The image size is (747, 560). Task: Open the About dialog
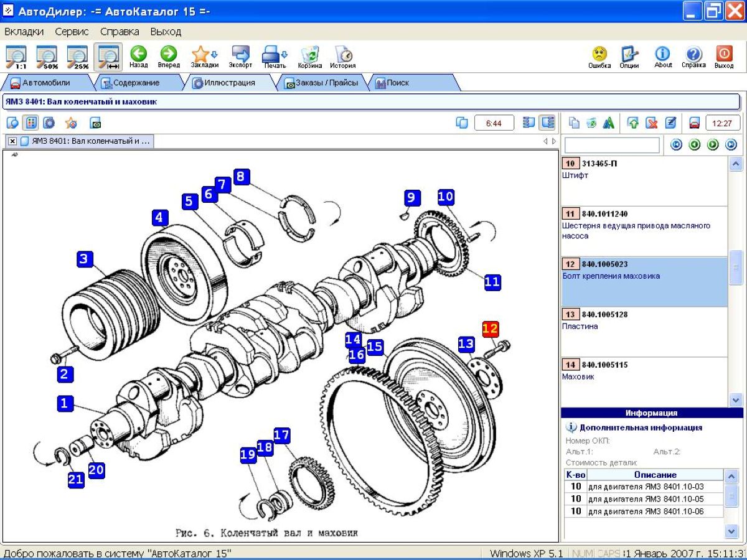663,57
